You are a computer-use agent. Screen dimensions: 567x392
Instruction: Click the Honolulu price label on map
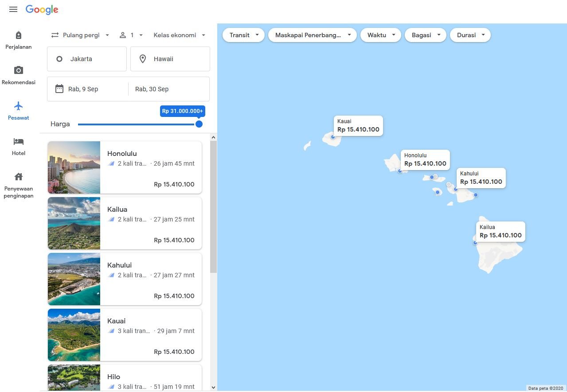pyautogui.click(x=425, y=160)
